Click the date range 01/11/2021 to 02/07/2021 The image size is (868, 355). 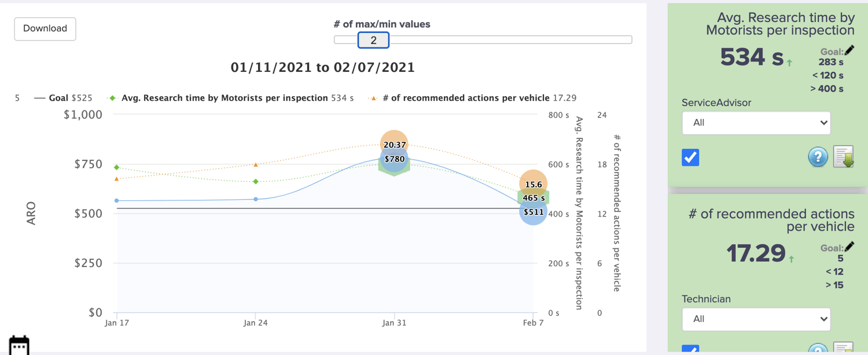[322, 67]
